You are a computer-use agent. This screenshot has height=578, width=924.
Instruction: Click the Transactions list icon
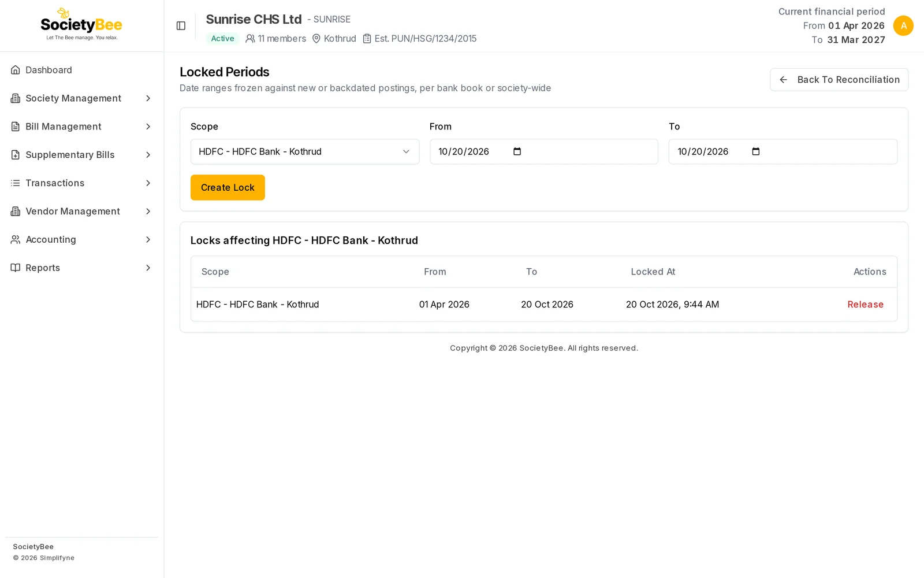click(16, 183)
